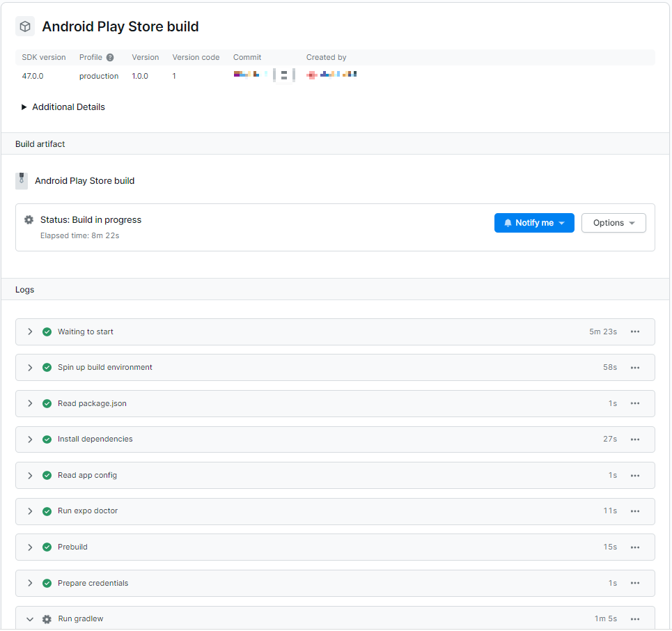Viewport: 672px width, 631px height.
Task: Click the Version value 1.0.0
Action: click(x=140, y=77)
